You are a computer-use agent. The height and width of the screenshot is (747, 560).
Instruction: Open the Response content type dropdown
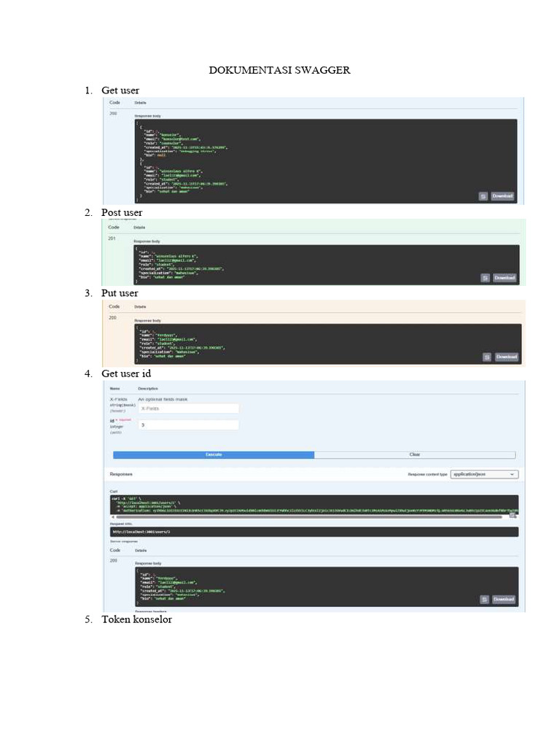tap(484, 474)
